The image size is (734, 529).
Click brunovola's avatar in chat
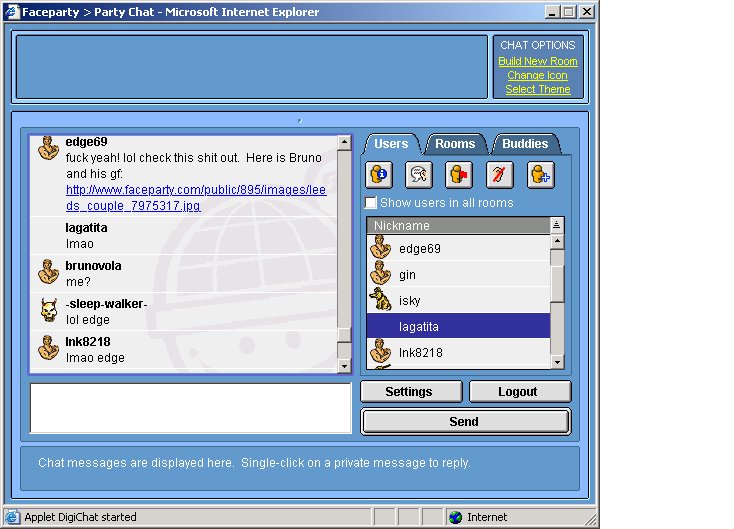[x=48, y=272]
